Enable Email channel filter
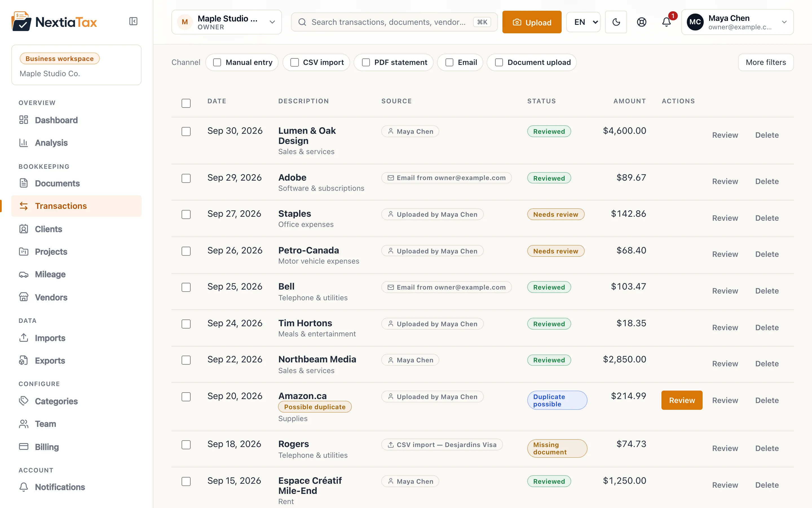 449,62
